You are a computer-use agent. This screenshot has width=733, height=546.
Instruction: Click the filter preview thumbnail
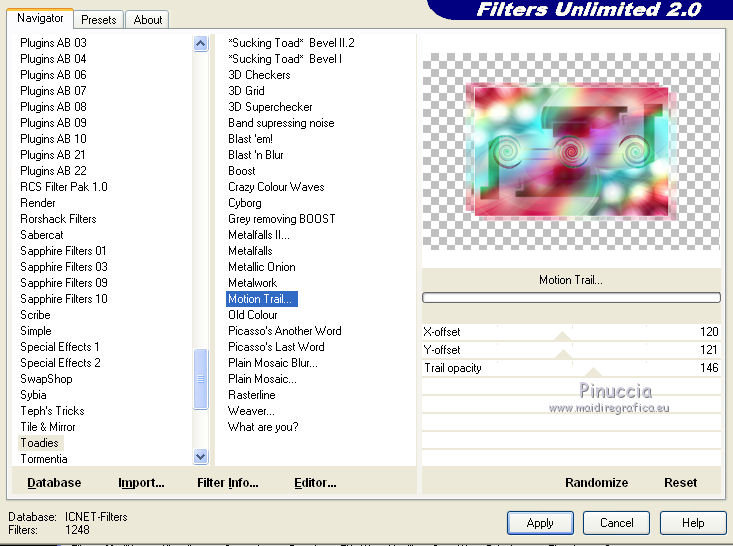point(571,151)
